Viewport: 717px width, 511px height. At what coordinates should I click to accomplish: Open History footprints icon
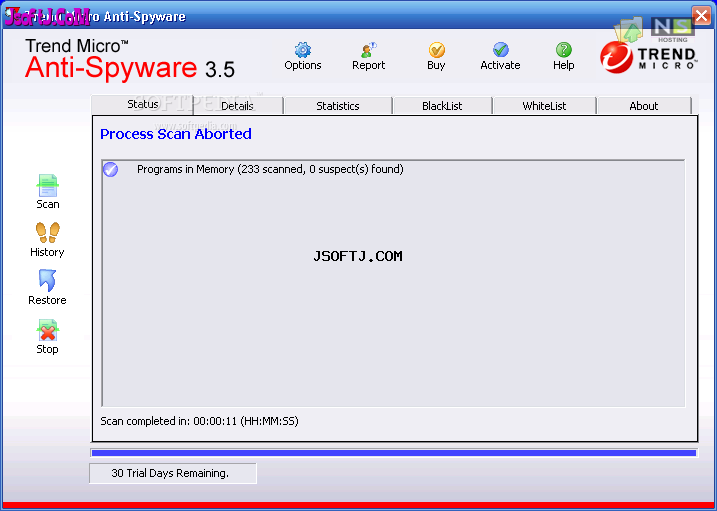(x=48, y=233)
